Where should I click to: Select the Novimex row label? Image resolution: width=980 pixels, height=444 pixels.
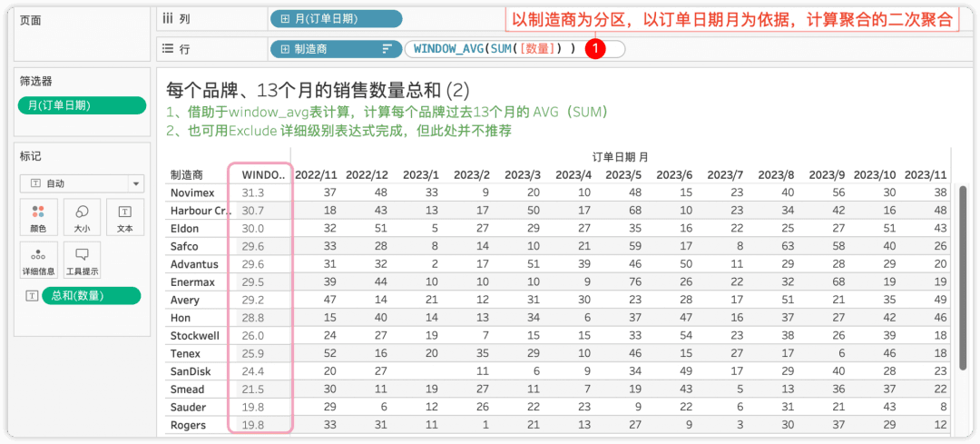pyautogui.click(x=193, y=192)
